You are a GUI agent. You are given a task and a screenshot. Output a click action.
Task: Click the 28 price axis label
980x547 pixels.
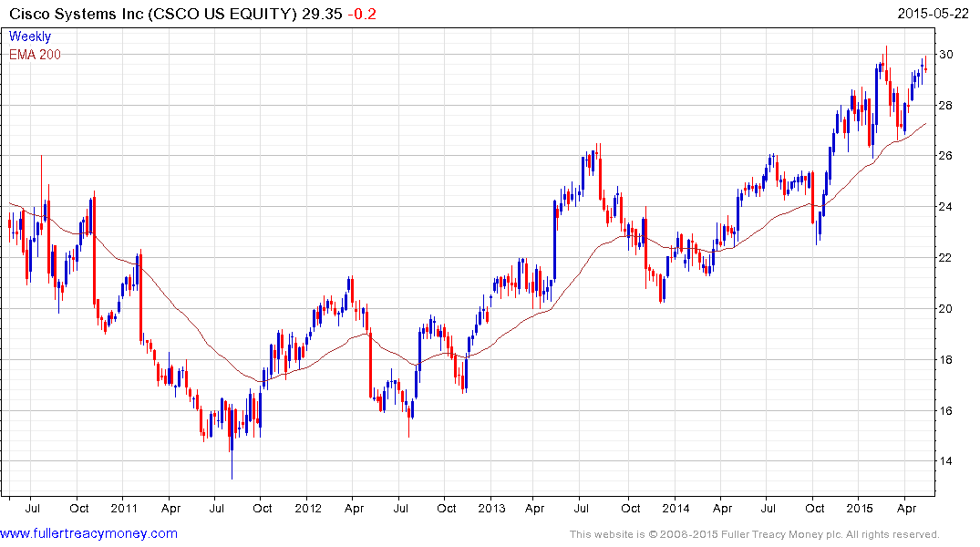click(946, 105)
